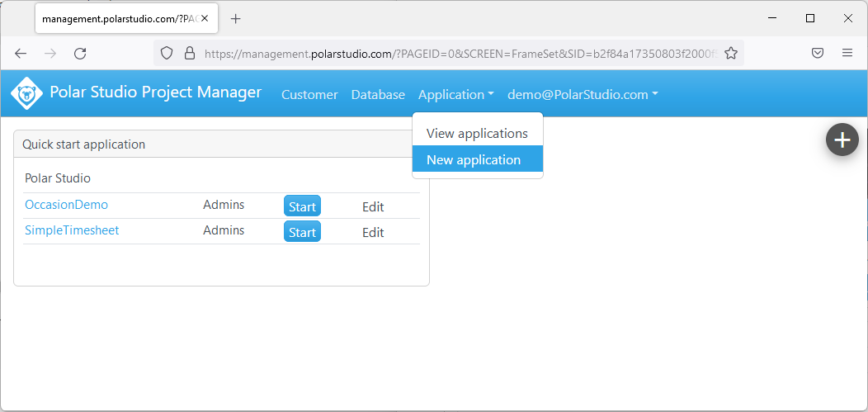Go back with the browser back arrow
The width and height of the screenshot is (868, 412).
(x=21, y=53)
